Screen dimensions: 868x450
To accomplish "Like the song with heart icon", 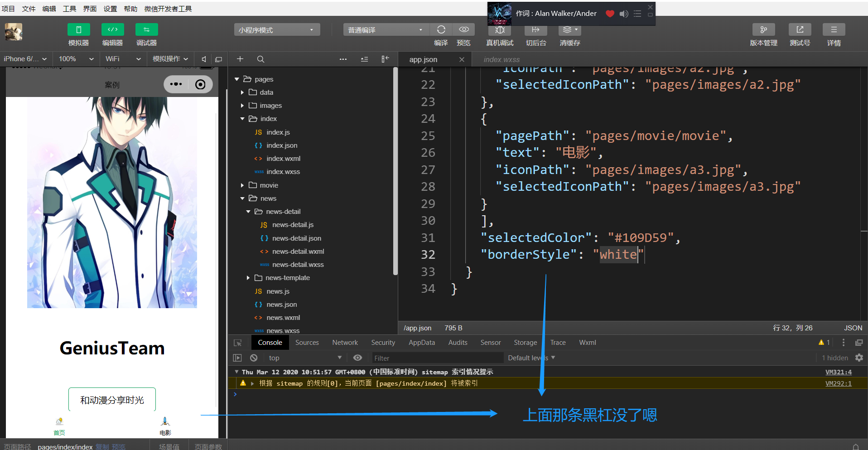I will [610, 14].
